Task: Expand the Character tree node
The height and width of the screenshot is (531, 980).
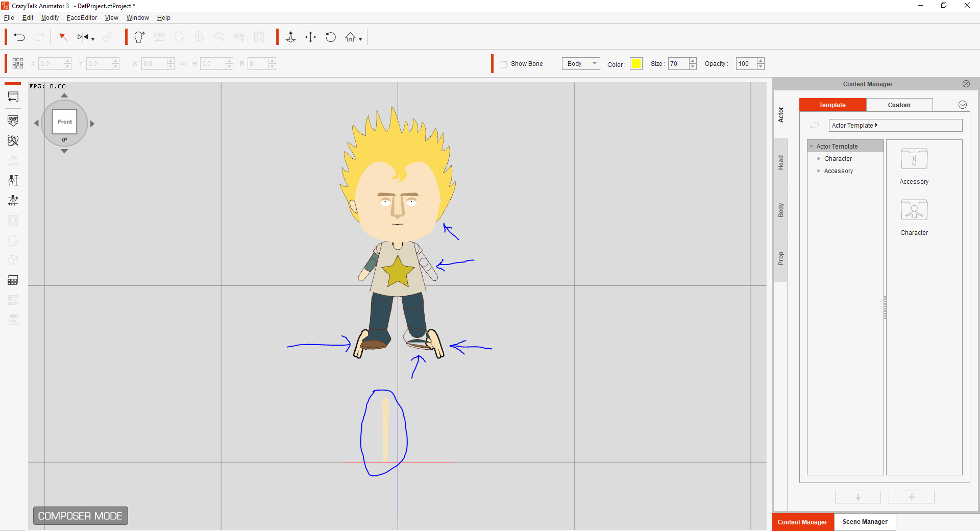Action: [819, 159]
